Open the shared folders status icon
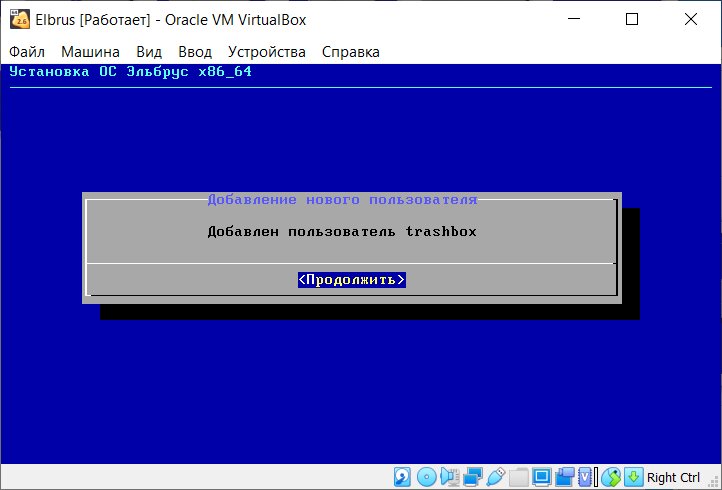The image size is (722, 490). point(519,477)
